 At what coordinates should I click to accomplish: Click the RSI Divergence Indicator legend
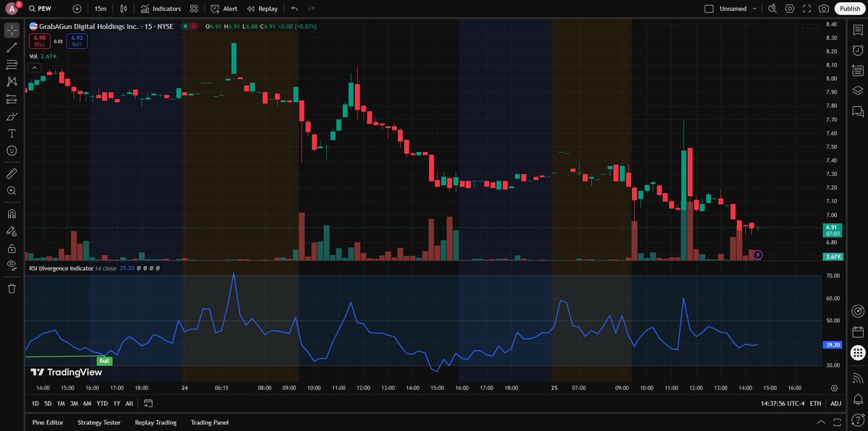[61, 268]
